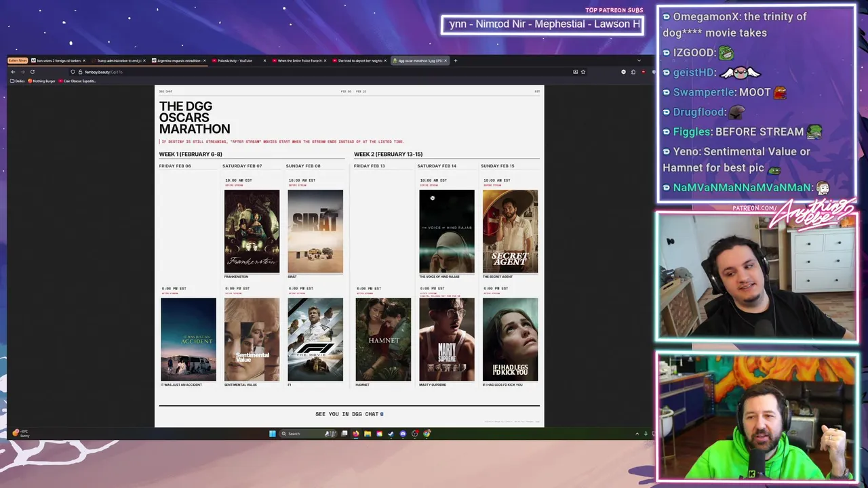Click the Hamnet movie poster

click(x=383, y=340)
